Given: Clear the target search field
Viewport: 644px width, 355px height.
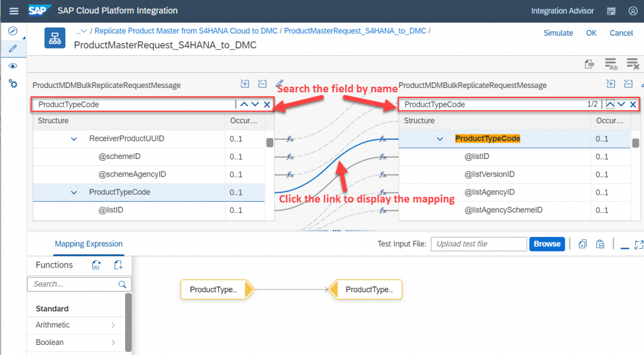Looking at the screenshot, I should (633, 105).
